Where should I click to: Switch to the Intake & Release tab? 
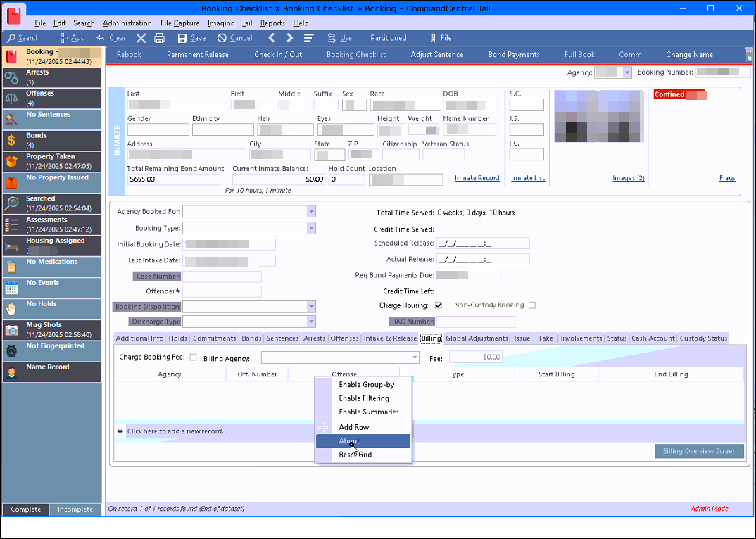pos(390,338)
